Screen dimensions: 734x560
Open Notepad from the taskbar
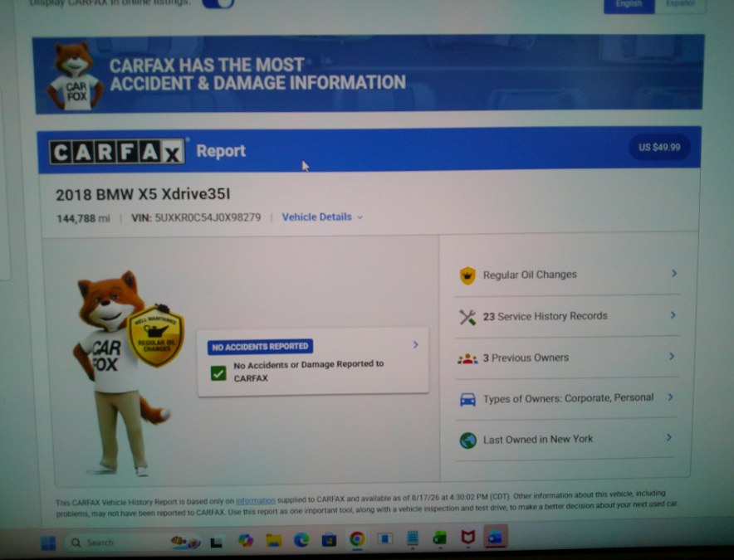click(x=413, y=538)
